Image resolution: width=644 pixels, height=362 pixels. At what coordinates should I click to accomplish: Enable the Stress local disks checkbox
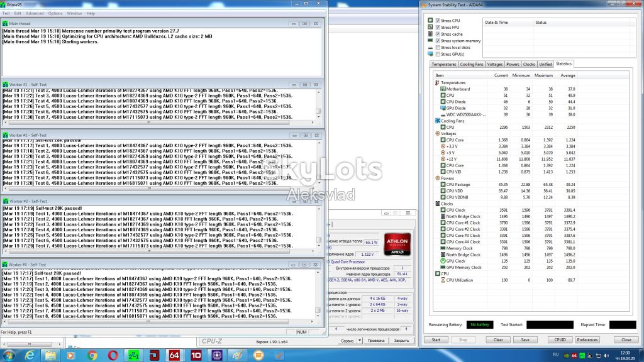point(438,47)
